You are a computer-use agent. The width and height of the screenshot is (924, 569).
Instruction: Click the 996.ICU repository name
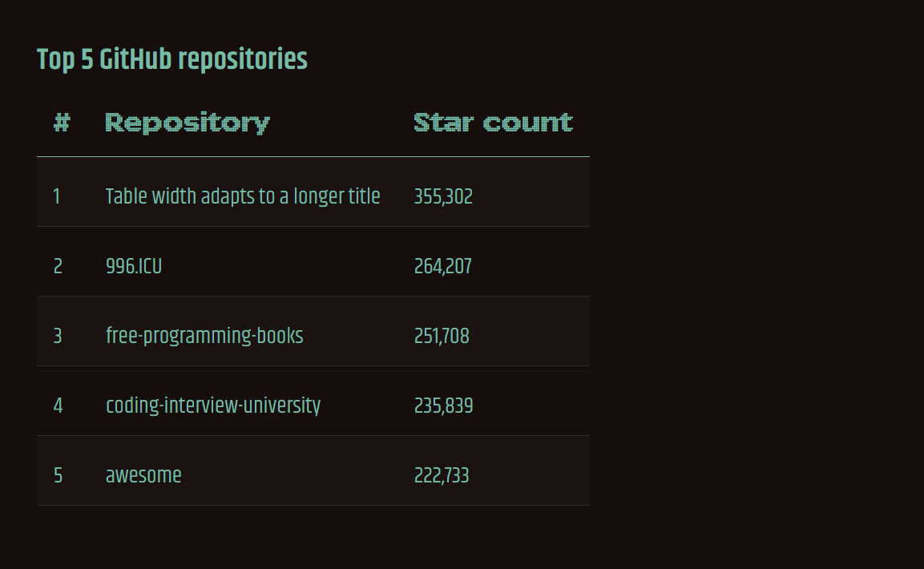click(134, 266)
